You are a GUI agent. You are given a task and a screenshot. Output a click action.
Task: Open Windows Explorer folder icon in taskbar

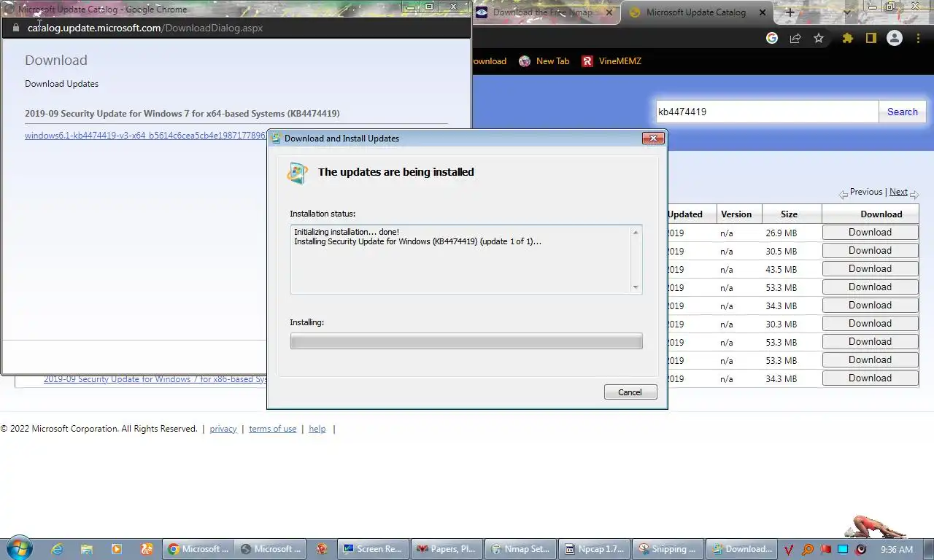[x=86, y=549]
